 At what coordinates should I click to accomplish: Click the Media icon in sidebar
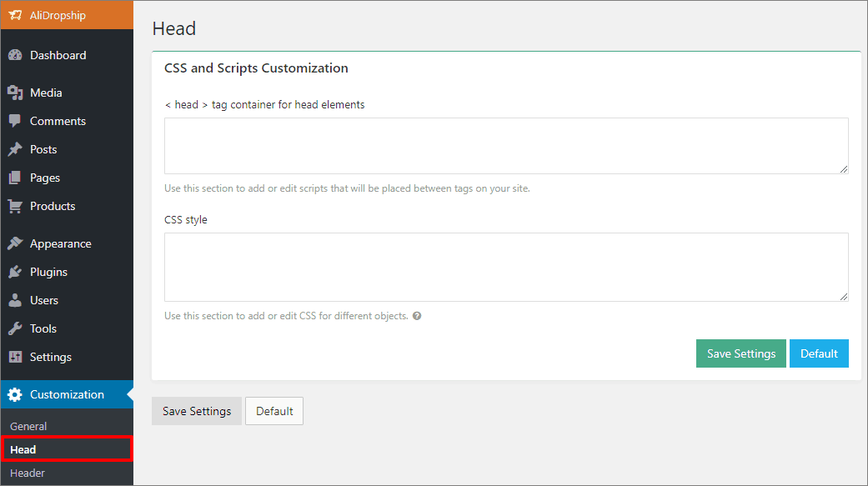click(x=15, y=93)
